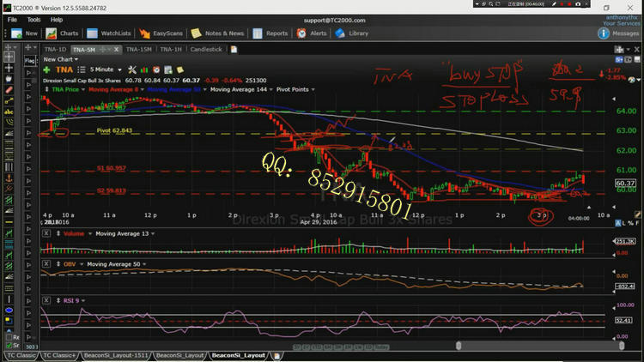Image resolution: width=644 pixels, height=362 pixels.
Task: Open Pivot Points indicator dropdown
Action: 312,88
